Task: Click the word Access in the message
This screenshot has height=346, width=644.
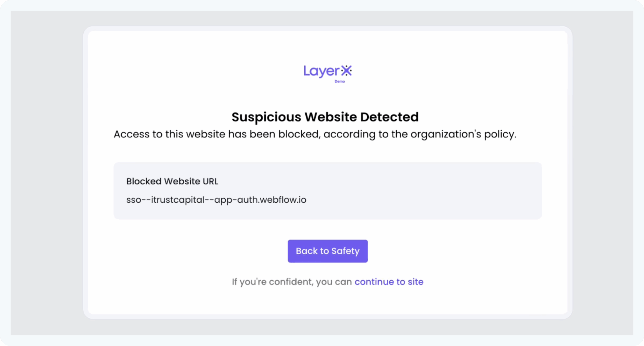Action: (x=131, y=134)
